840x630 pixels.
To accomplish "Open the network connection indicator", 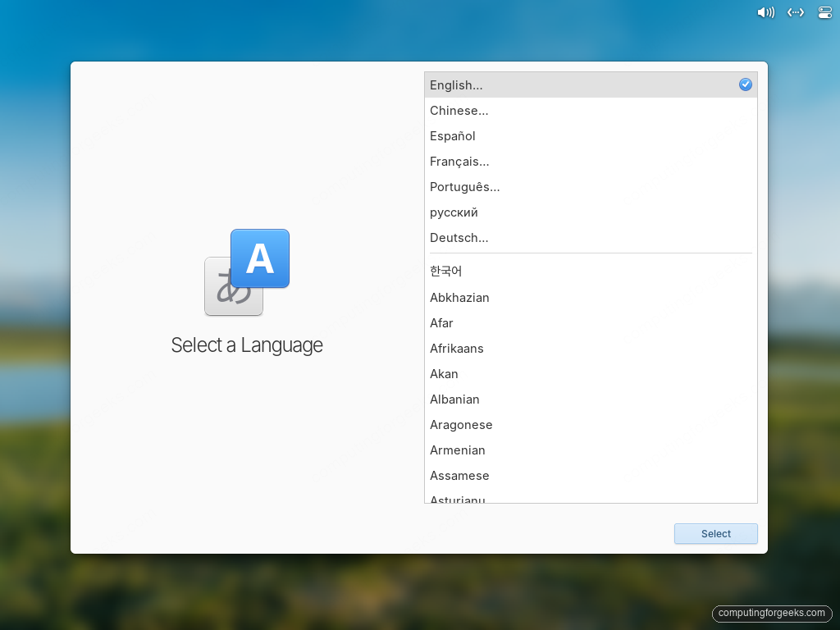I will 796,12.
